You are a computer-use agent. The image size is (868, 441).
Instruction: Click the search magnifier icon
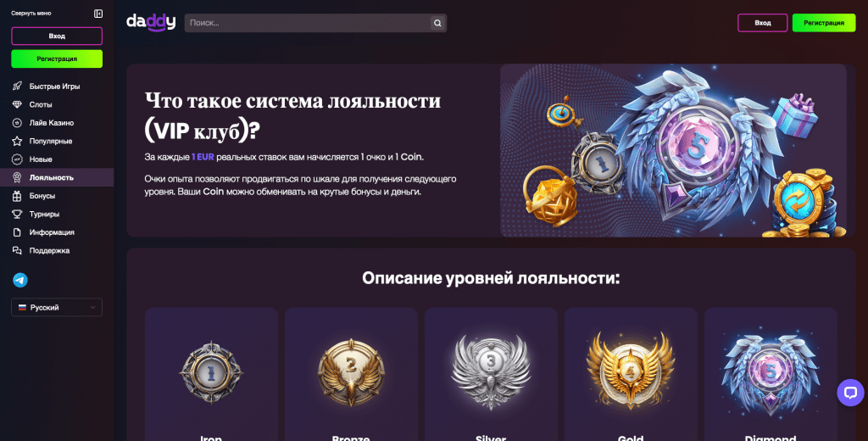pyautogui.click(x=437, y=23)
